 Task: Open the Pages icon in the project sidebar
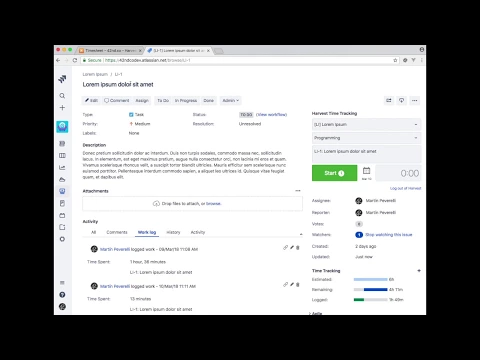coord(62,203)
